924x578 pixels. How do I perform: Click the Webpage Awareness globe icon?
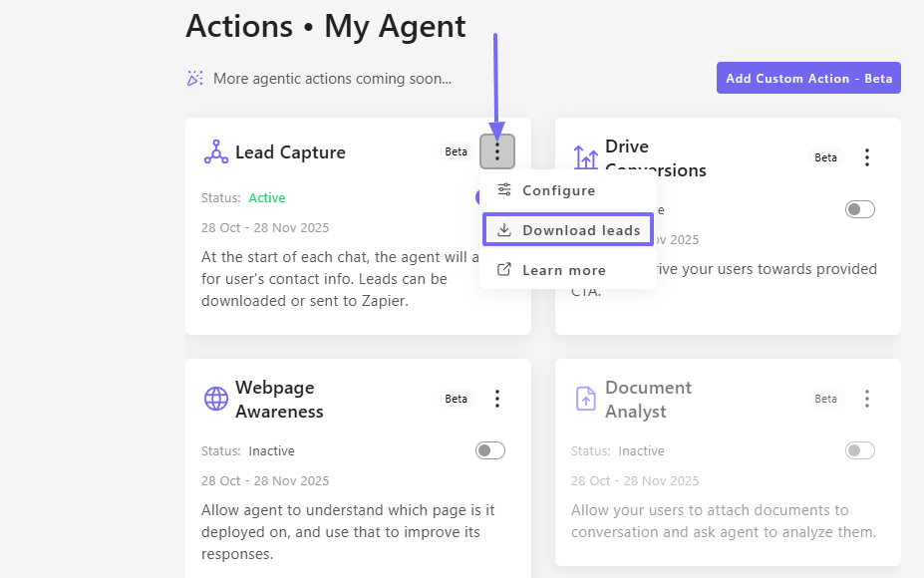215,399
